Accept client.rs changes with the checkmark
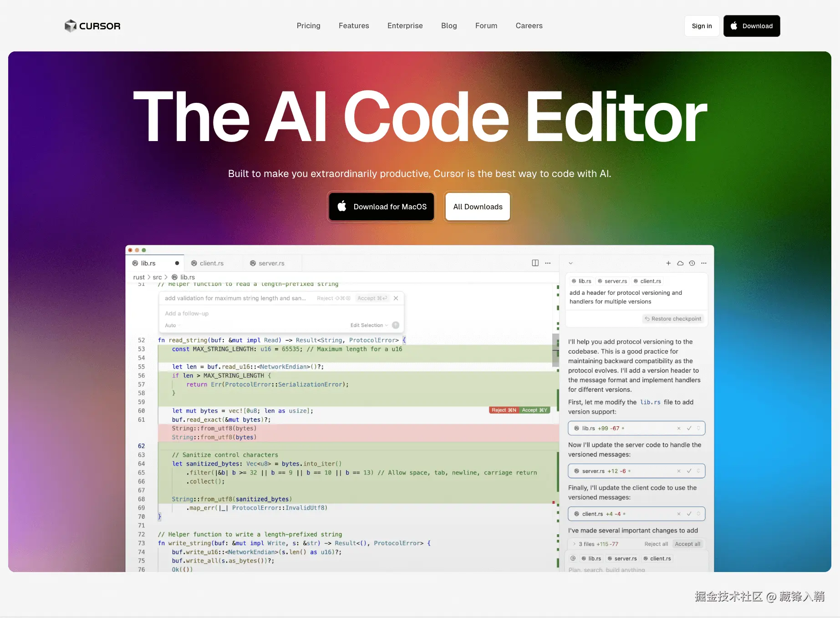Image resolution: width=840 pixels, height=618 pixels. [689, 514]
